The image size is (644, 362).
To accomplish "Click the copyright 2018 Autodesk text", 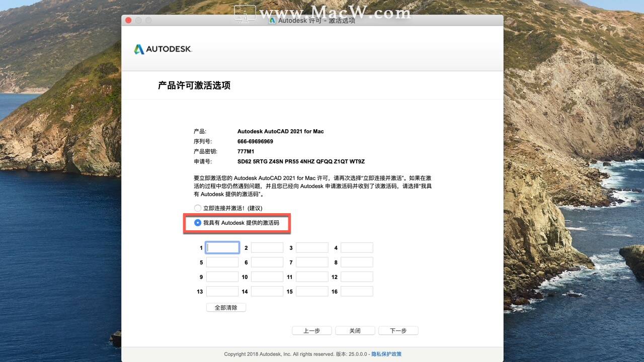I will (279, 354).
